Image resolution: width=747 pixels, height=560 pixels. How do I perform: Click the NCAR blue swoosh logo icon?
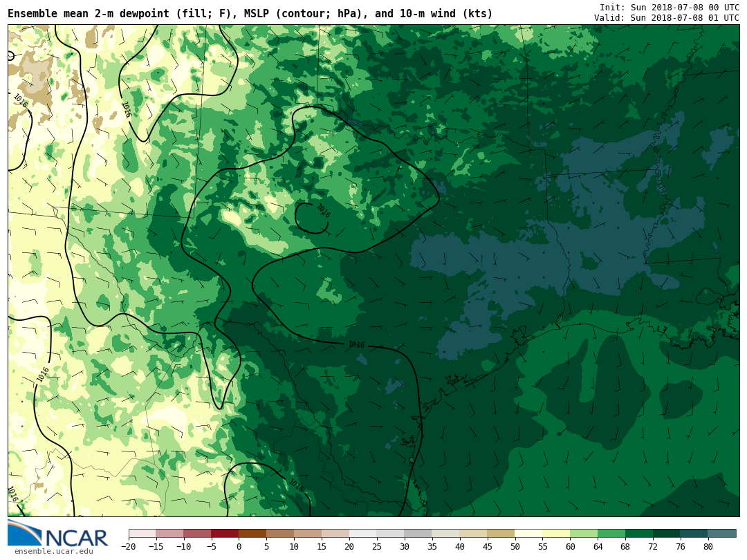point(24,533)
